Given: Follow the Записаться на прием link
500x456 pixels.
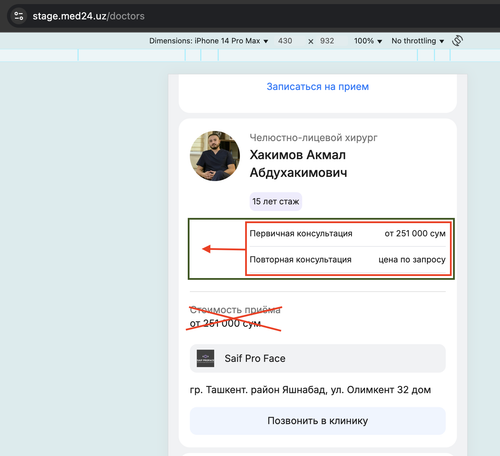Looking at the screenshot, I should point(318,87).
